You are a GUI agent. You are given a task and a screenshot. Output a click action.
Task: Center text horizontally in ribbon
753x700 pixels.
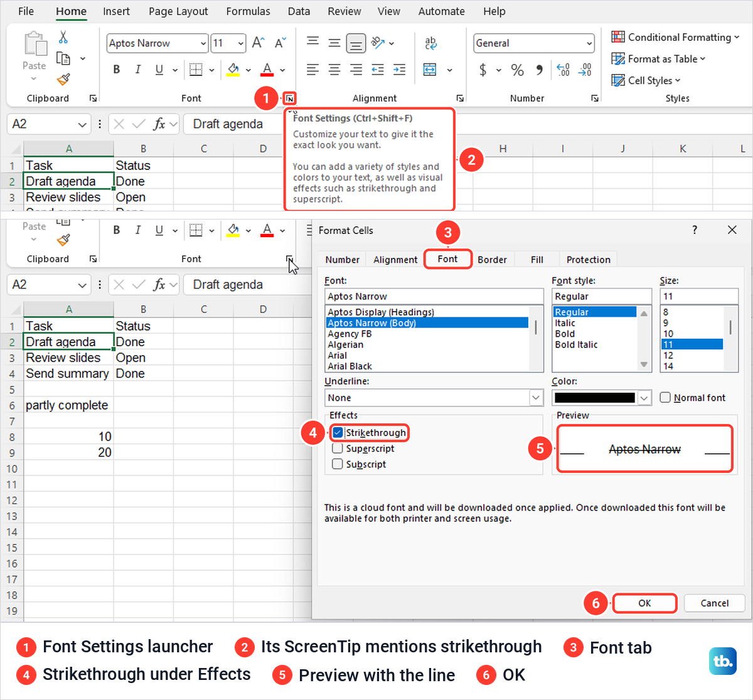[334, 70]
